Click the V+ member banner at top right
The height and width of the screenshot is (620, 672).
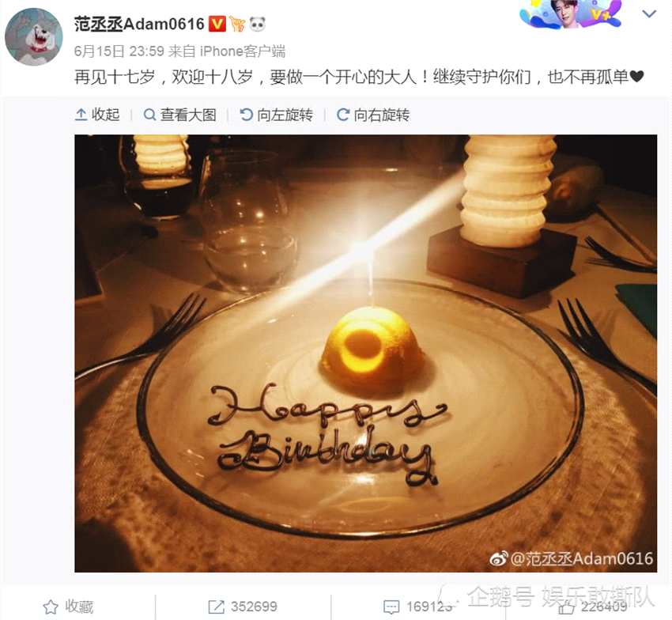pyautogui.click(x=572, y=14)
